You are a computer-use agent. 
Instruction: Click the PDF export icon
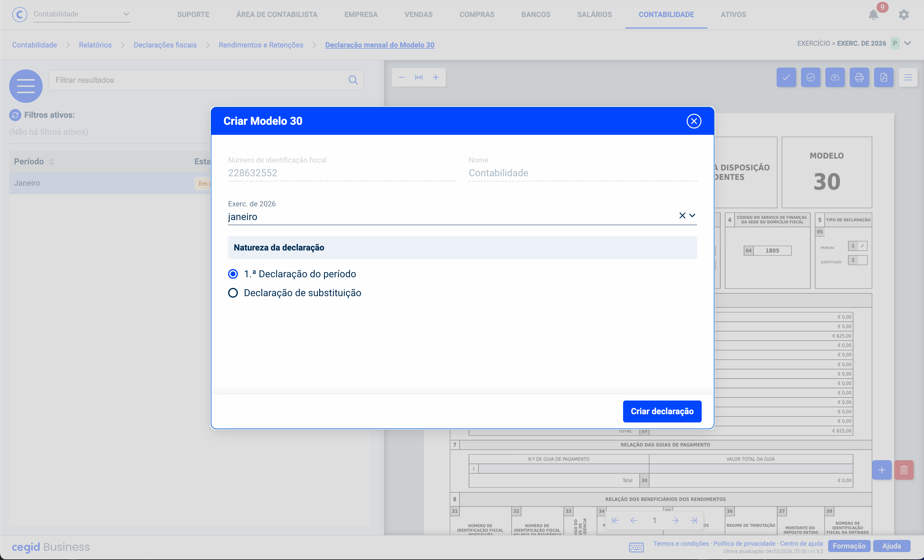tap(883, 78)
